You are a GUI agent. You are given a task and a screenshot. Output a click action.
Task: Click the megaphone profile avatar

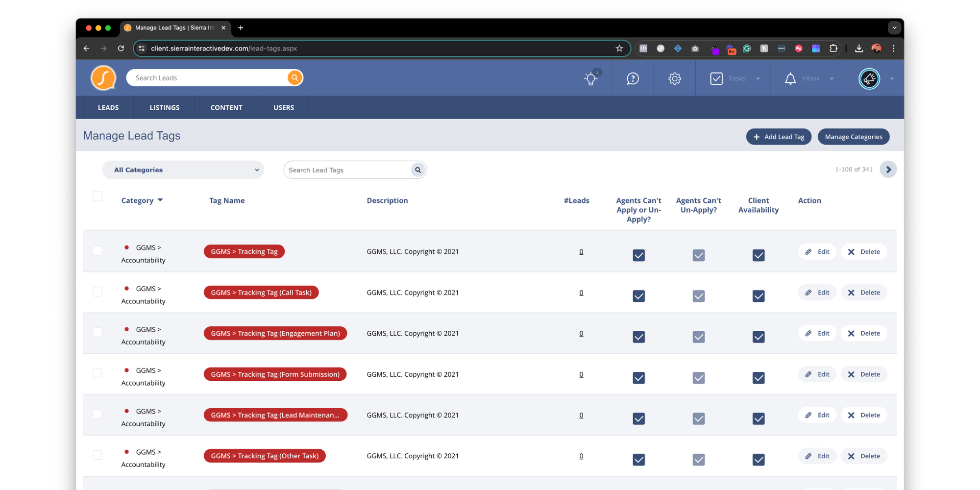[869, 78]
